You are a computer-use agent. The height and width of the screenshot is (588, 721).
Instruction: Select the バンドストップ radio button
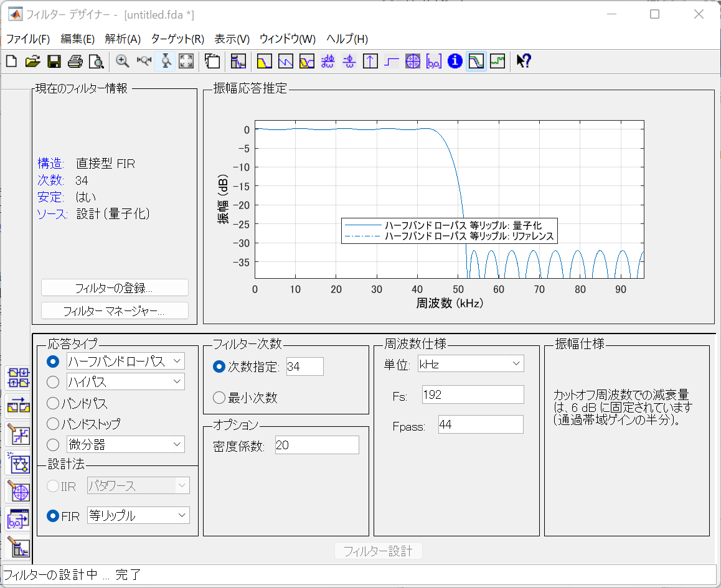tap(54, 424)
